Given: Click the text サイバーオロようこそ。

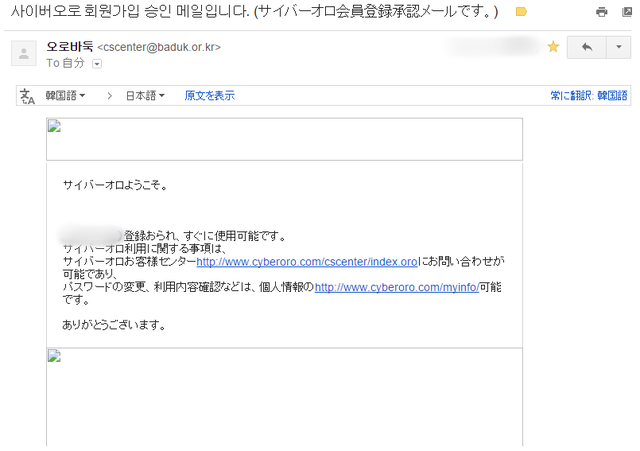Looking at the screenshot, I should (115, 185).
